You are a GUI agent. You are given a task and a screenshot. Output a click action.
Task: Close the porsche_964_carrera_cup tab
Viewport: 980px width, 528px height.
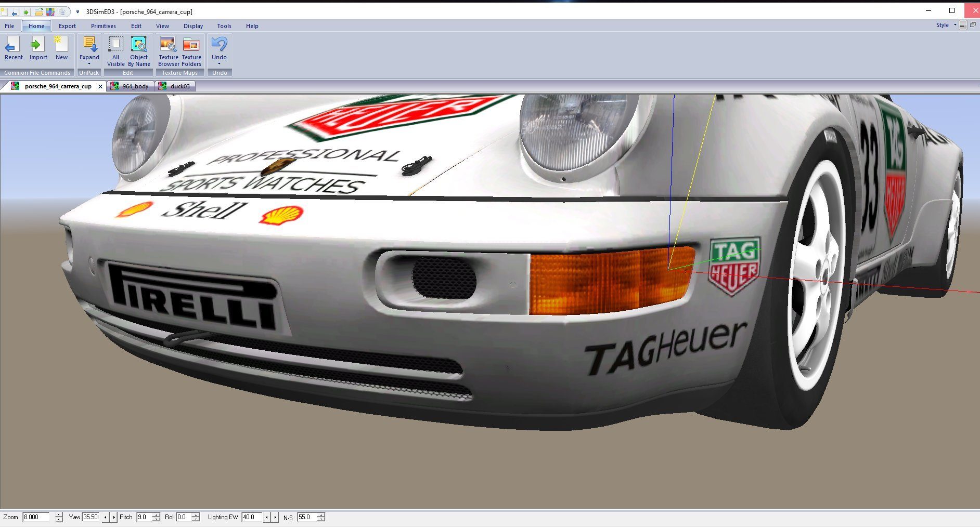coord(100,86)
